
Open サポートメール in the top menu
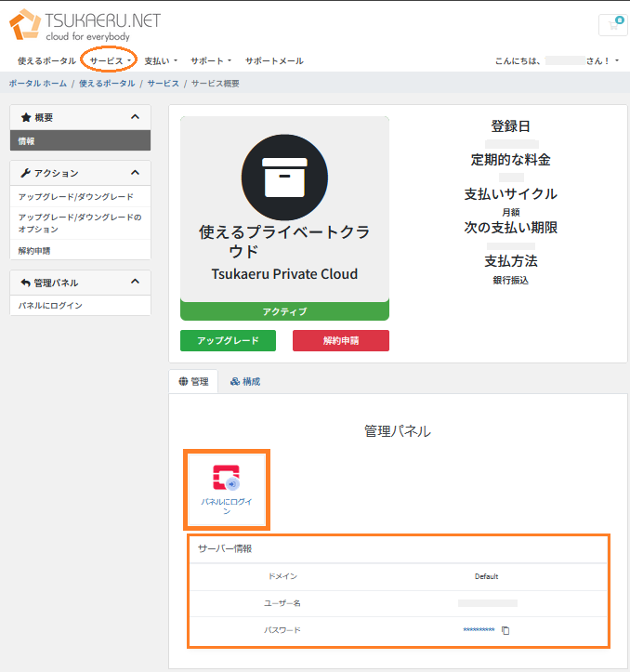point(274,60)
